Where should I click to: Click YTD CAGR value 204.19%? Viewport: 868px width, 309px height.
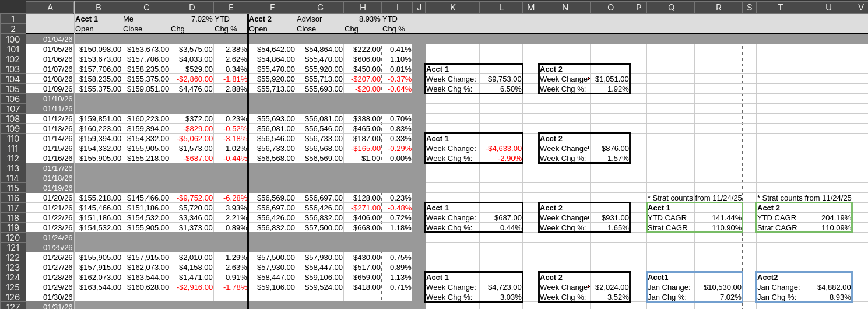[828, 218]
